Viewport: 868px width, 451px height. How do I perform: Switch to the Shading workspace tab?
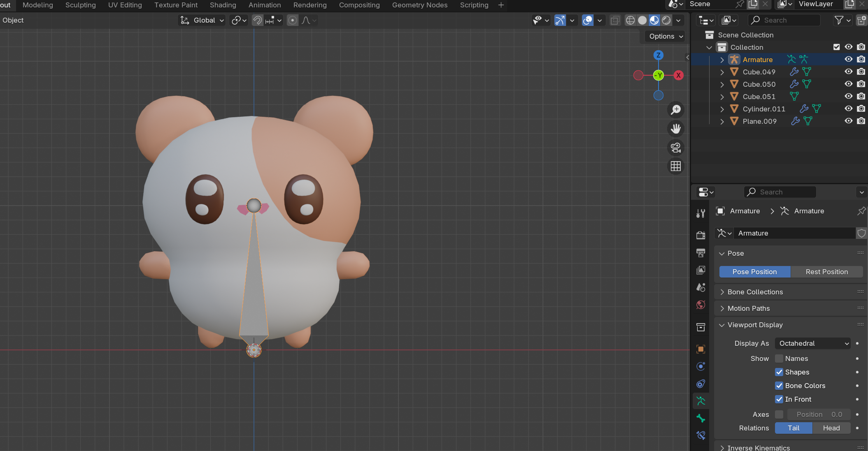pos(223,5)
